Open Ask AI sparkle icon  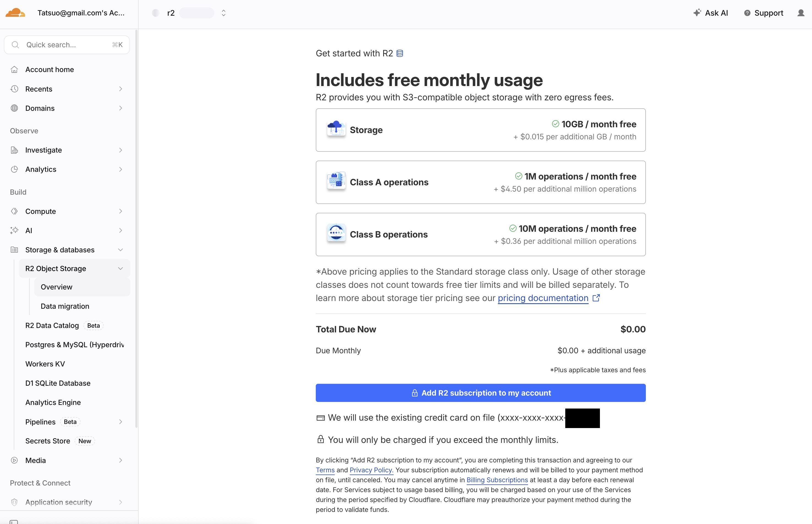tap(697, 13)
